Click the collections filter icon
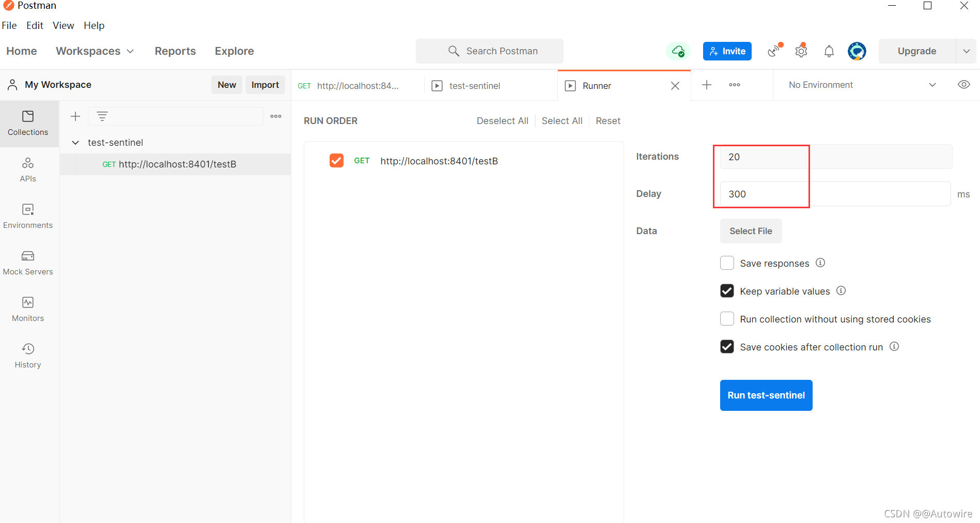980x523 pixels. pos(102,116)
